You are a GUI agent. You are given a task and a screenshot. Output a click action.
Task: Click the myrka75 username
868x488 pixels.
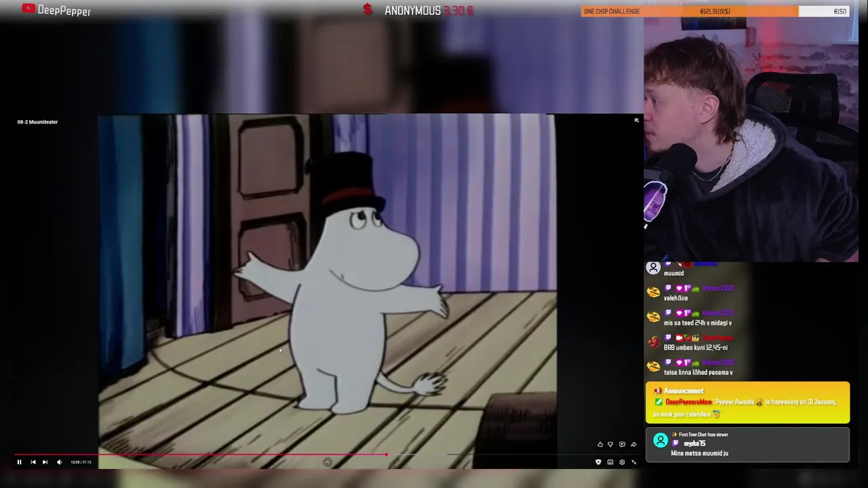coord(694,444)
